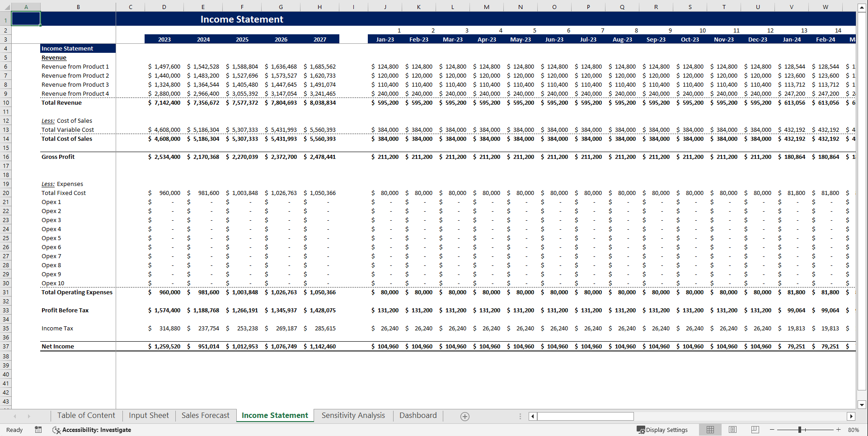
Task: View the Sensitivity Analysis sheet
Action: 353,415
